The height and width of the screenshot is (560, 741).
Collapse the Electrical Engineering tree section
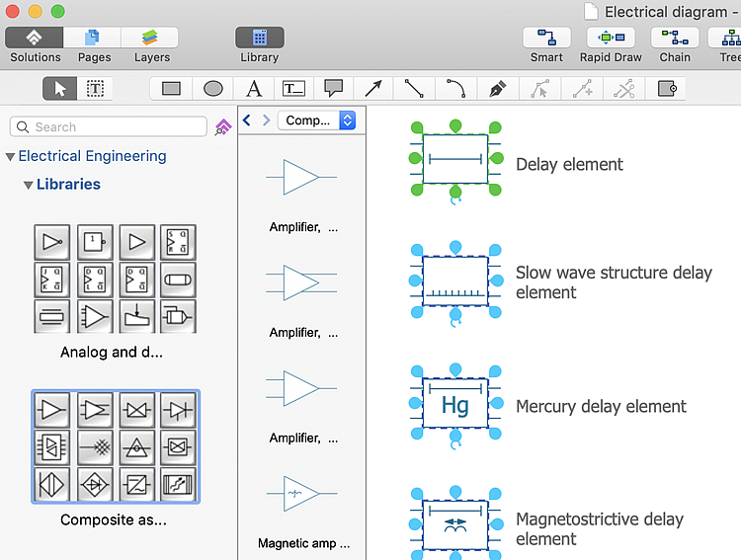coord(10,156)
